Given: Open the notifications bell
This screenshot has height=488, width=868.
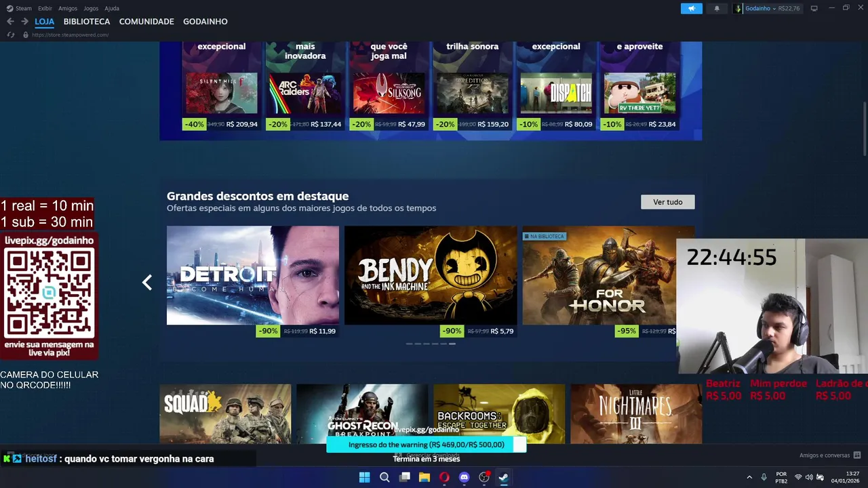Looking at the screenshot, I should pyautogui.click(x=717, y=8).
